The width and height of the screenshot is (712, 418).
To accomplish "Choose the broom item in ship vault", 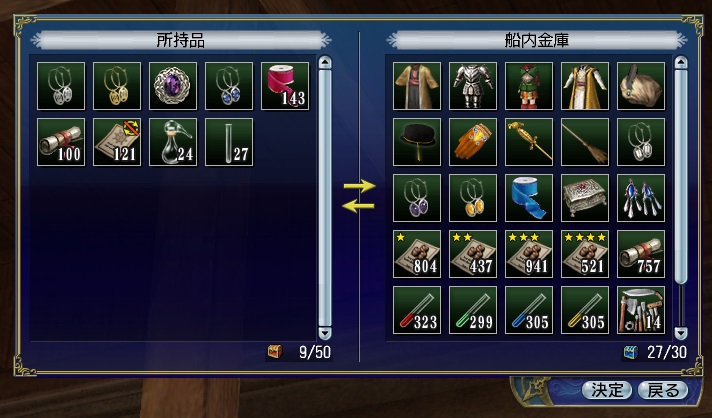I will [x=585, y=142].
